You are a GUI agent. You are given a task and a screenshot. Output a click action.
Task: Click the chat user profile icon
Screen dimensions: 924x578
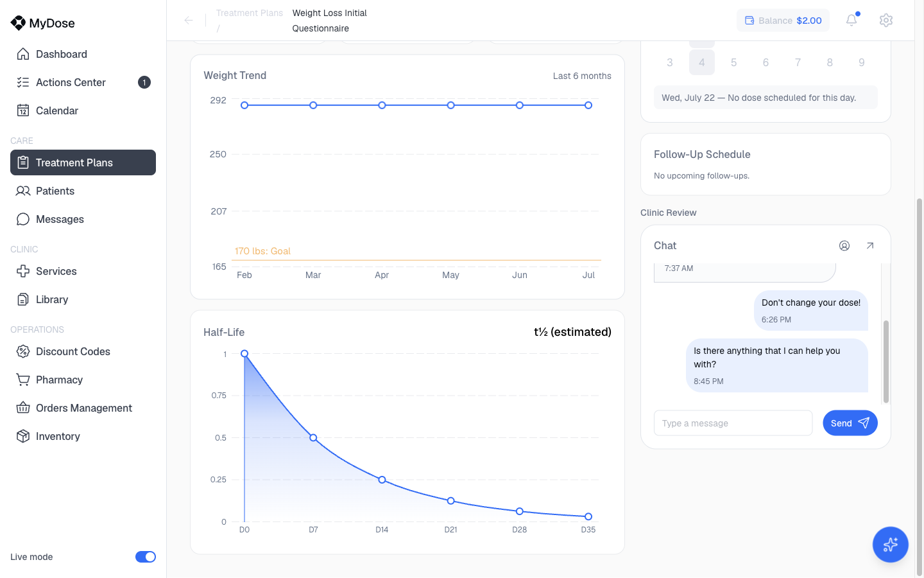tap(844, 245)
